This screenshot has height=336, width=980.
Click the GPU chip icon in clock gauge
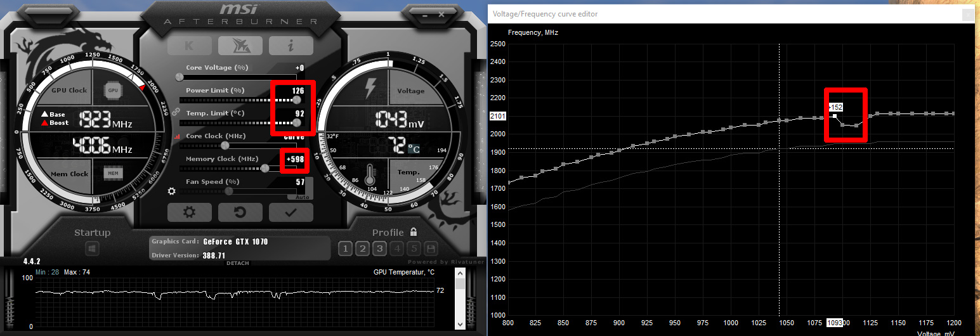click(x=113, y=91)
